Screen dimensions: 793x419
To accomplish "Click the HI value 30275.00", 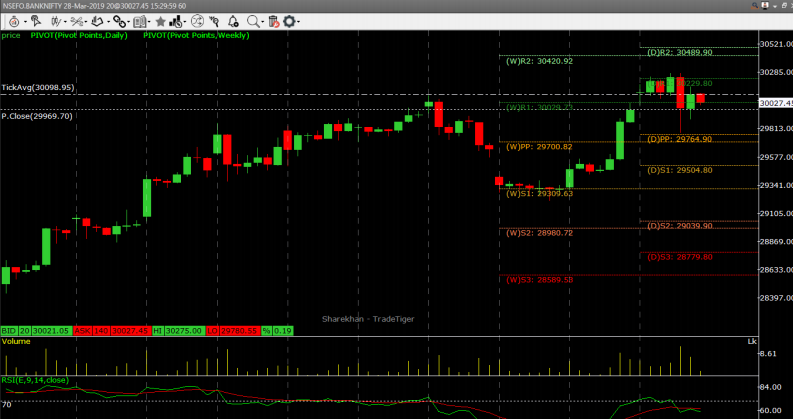I will [184, 331].
